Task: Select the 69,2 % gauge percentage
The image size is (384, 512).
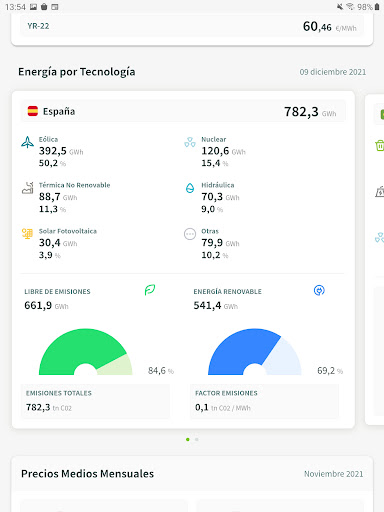Action: pyautogui.click(x=330, y=371)
